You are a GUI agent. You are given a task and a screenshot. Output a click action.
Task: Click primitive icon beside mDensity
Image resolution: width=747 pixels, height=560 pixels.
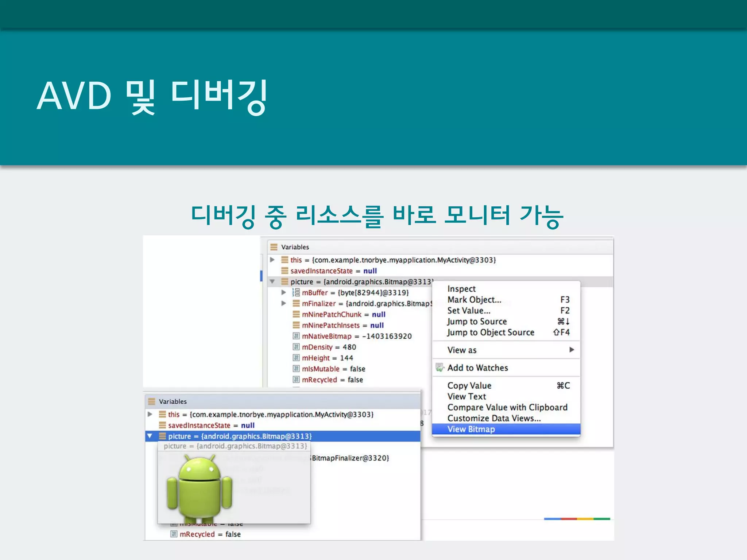tap(296, 347)
